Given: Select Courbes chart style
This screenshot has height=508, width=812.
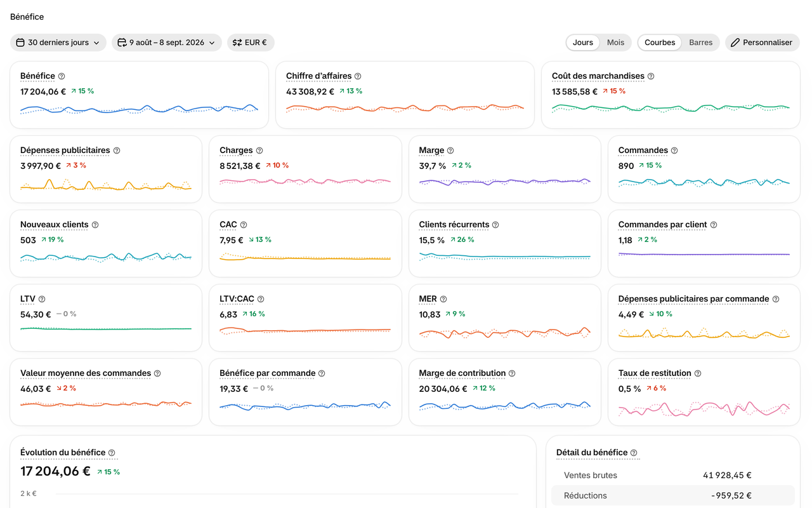Looking at the screenshot, I should (x=660, y=43).
